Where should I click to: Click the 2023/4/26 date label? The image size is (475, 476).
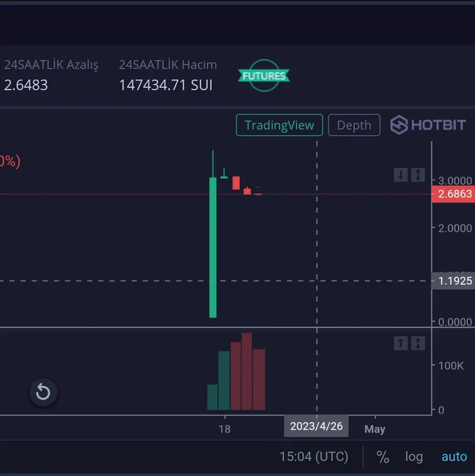pos(316,426)
